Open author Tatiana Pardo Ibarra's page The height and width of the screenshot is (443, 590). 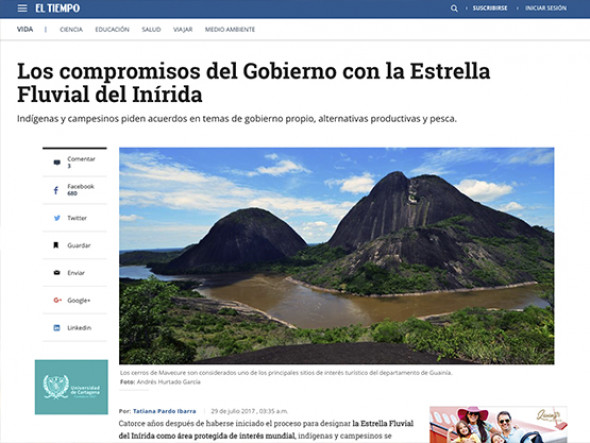164,411
